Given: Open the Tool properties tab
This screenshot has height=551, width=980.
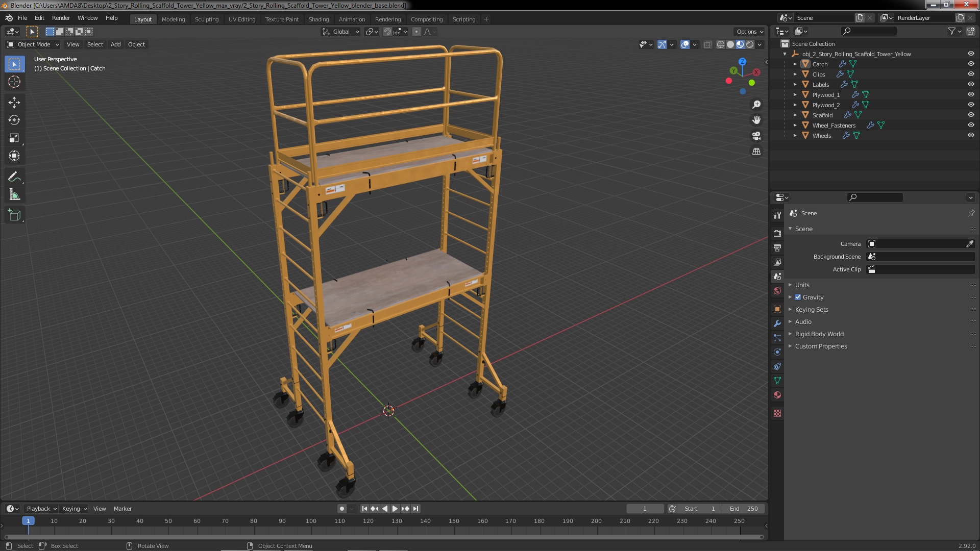Looking at the screenshot, I should (777, 215).
